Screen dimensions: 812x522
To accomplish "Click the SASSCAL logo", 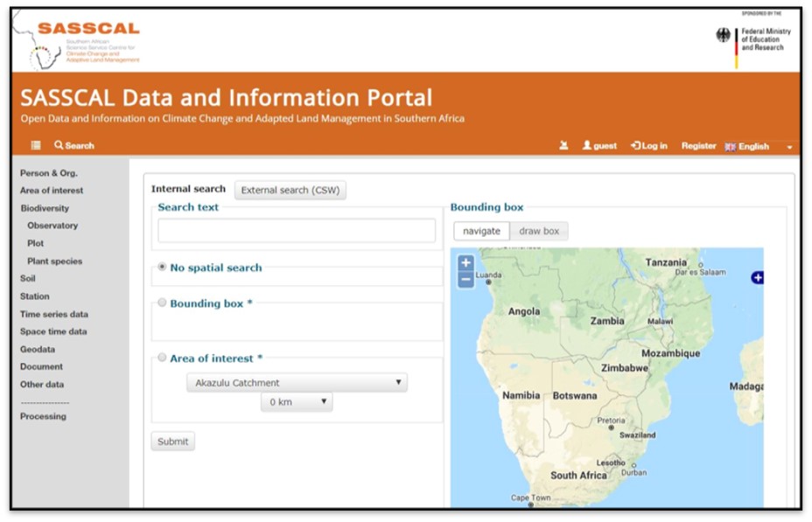I will pos(84,42).
